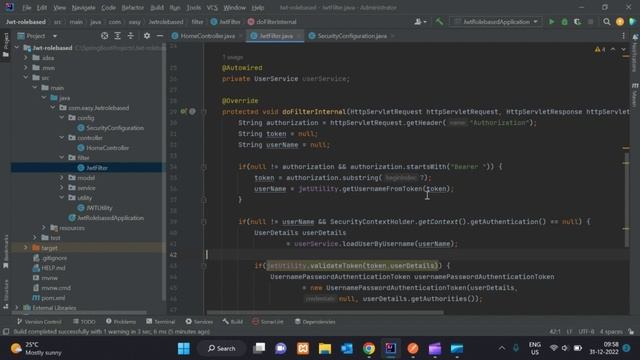The width and height of the screenshot is (640, 360).
Task: Build project using the hammer icon
Action: click(439, 22)
